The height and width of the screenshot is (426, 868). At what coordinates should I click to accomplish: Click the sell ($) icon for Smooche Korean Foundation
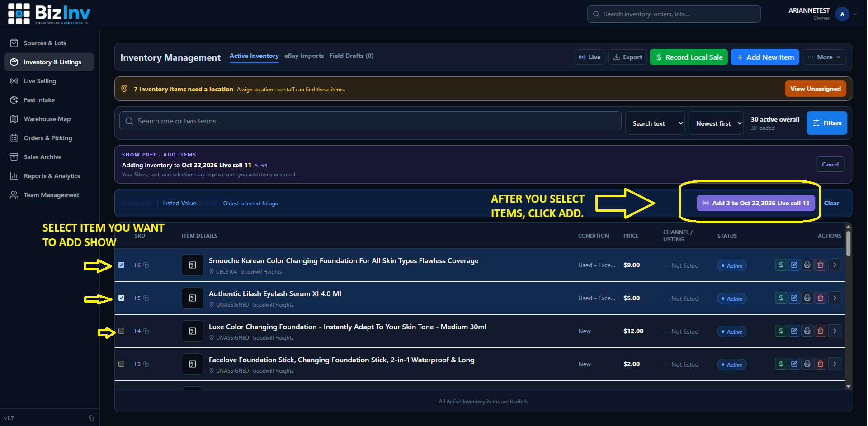(781, 265)
